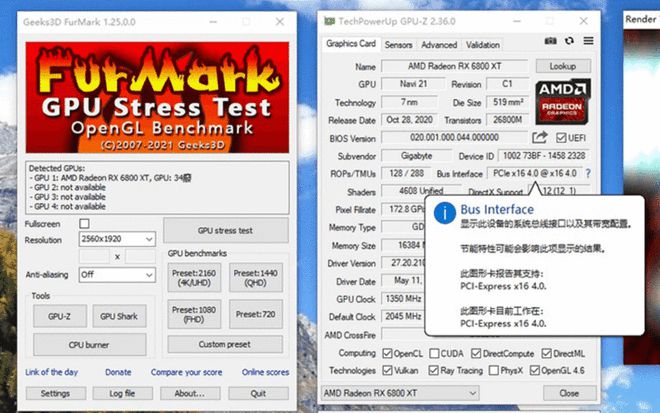Click the Default Clock 2045 MHz field

click(x=403, y=316)
